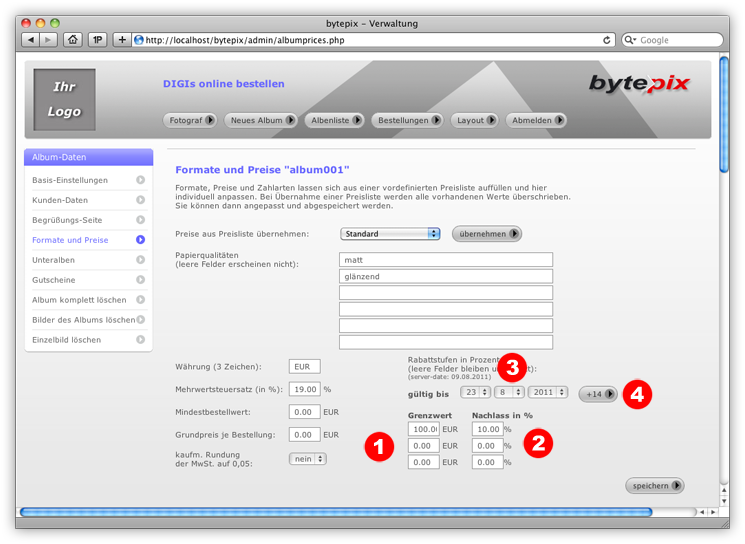Screen dimensions: 745x544
Task: Click the add bookmark plus button
Action: pyautogui.click(x=122, y=40)
